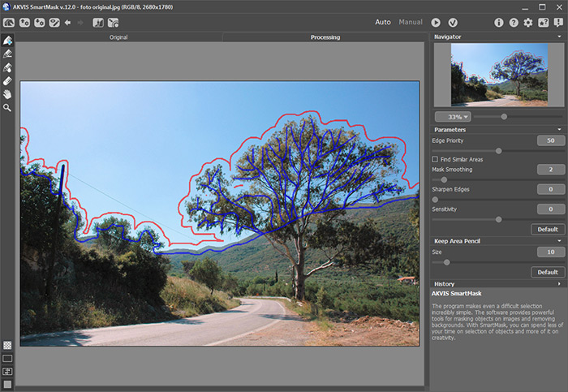Viewport: 568px width, 392px height.
Task: Click the Sensitivity label
Action: (x=444, y=209)
